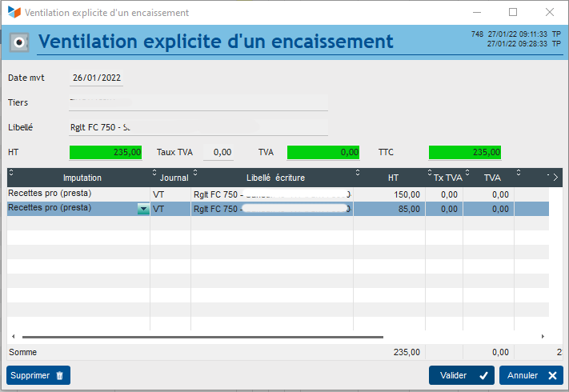Viewport: 569px width, 392px height.
Task: Select the Taux TVA input field
Action: coord(218,152)
